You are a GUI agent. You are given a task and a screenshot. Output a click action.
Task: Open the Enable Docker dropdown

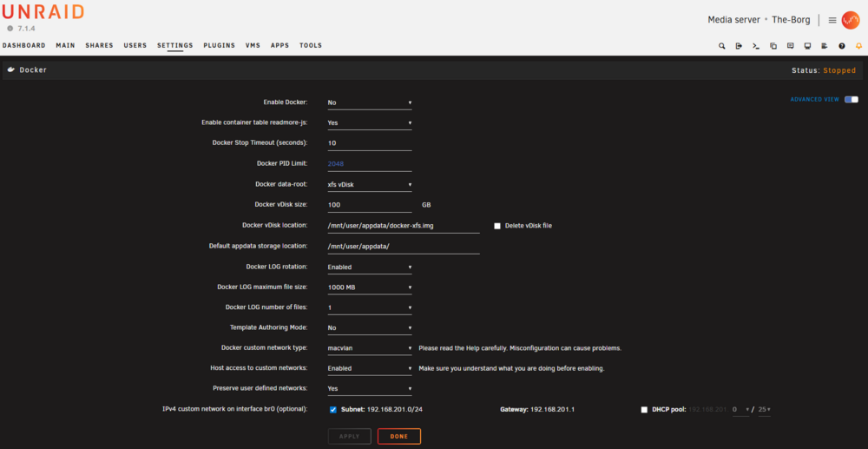pyautogui.click(x=370, y=102)
